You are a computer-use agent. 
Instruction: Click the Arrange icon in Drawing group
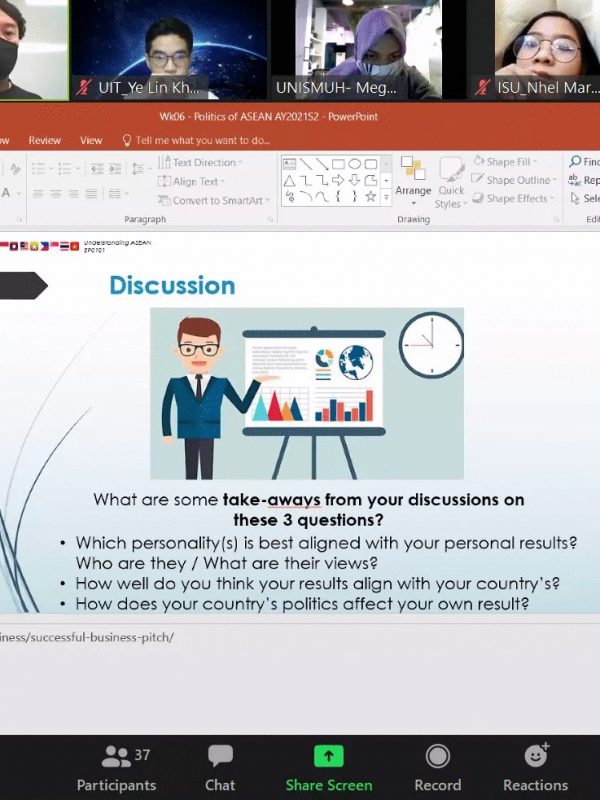coord(413,177)
